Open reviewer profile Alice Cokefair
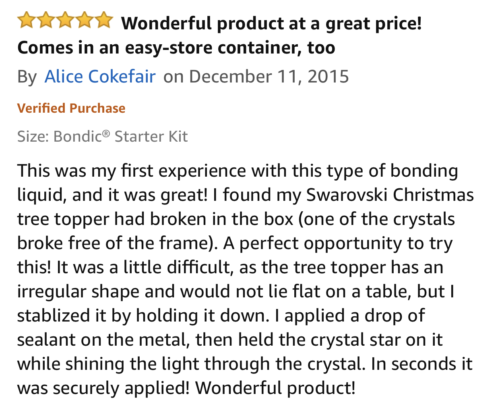The height and width of the screenshot is (400, 500). pyautogui.click(x=100, y=76)
